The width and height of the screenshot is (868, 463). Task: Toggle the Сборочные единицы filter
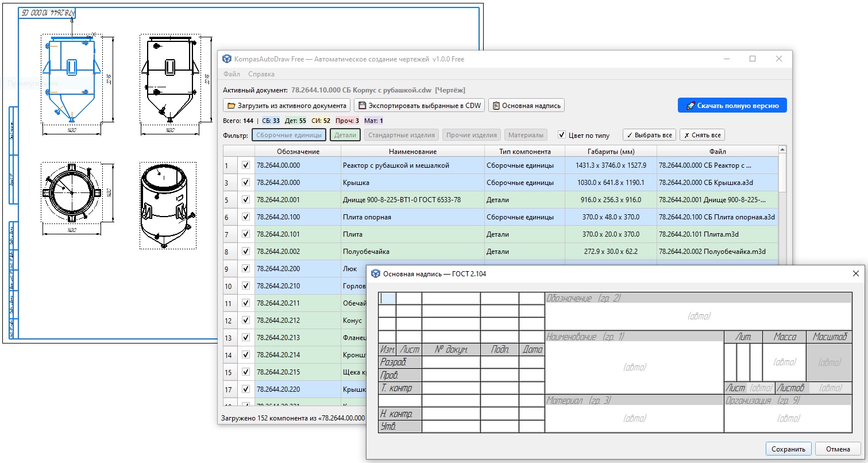point(289,135)
